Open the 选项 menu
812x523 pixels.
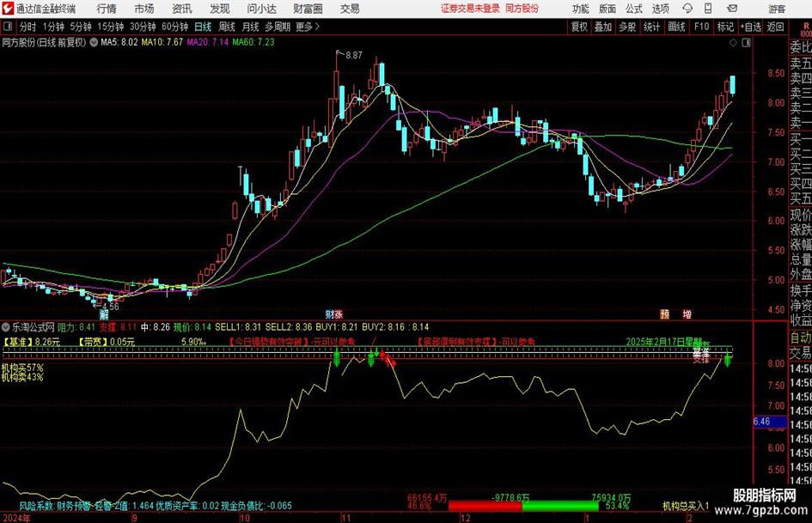click(660, 9)
